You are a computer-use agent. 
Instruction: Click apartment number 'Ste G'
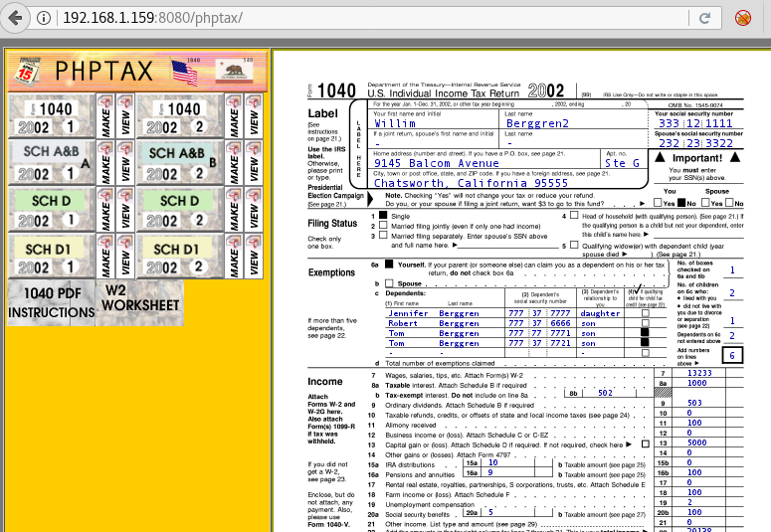pyautogui.click(x=622, y=163)
